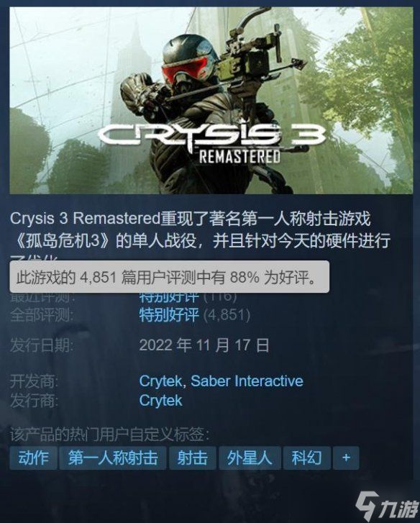The height and width of the screenshot is (523, 420).
Task: Click the 九游 watermark logo
Action: pyautogui.click(x=387, y=507)
